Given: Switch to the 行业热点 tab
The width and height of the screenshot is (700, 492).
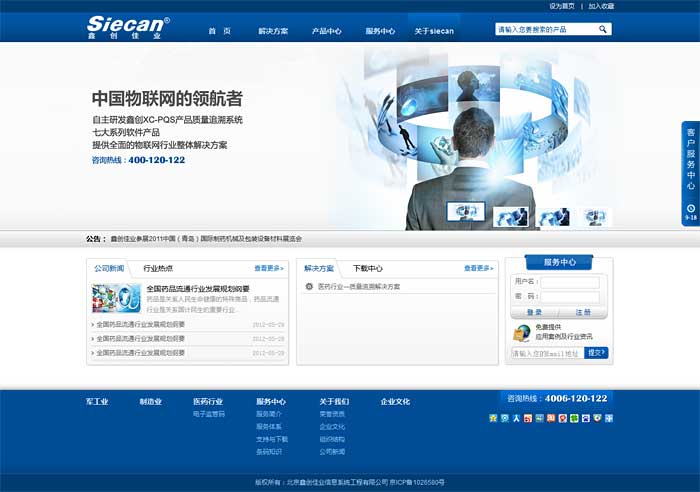Looking at the screenshot, I should tap(158, 268).
